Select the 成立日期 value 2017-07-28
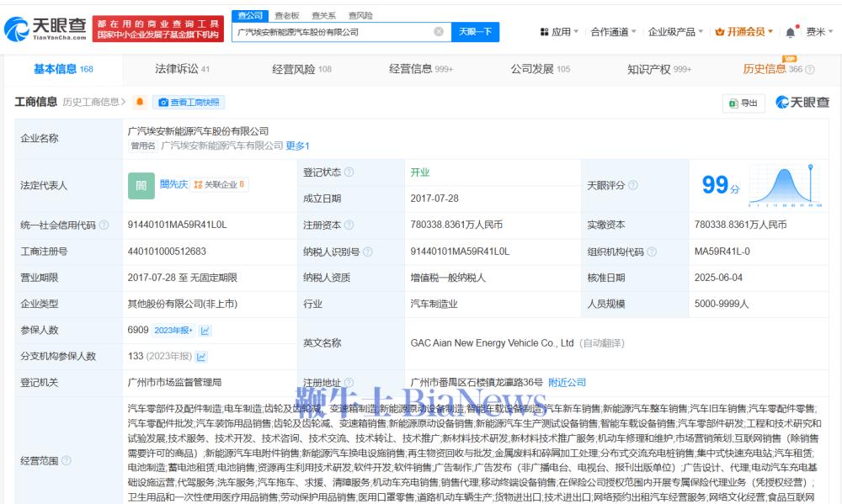Viewport: 842px width, 504px height. pyautogui.click(x=434, y=199)
